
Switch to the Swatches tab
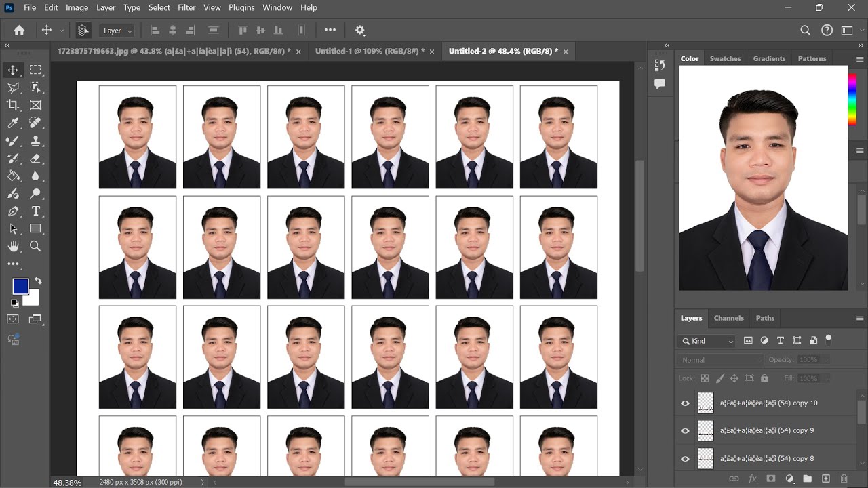tap(725, 58)
